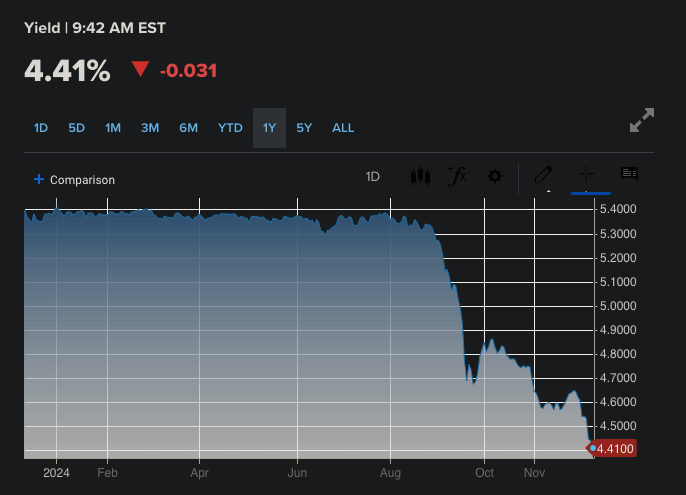
Task: Switch to the 5D range tab
Action: tap(77, 128)
